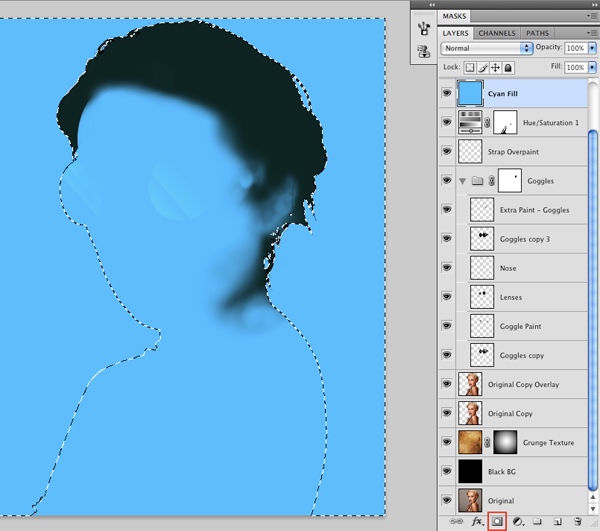Click the layers panel scrollbar thumb
Screen dimensions: 600x531
point(593,310)
